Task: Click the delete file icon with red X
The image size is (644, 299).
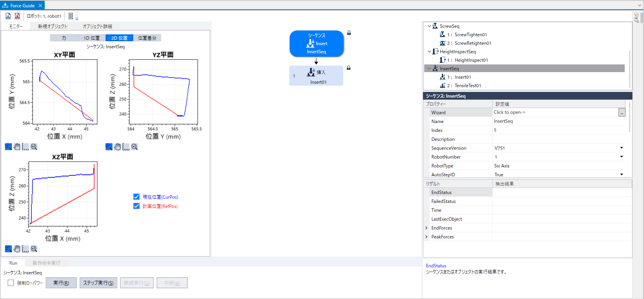Action: tap(17, 16)
